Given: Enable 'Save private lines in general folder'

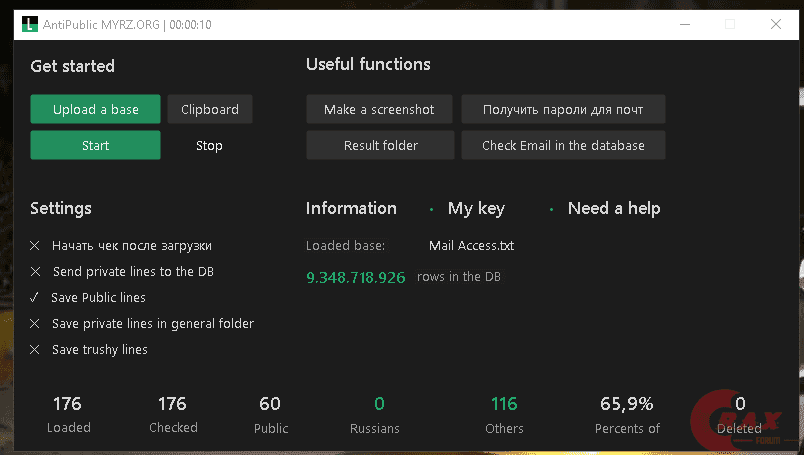Looking at the screenshot, I should tap(35, 324).
